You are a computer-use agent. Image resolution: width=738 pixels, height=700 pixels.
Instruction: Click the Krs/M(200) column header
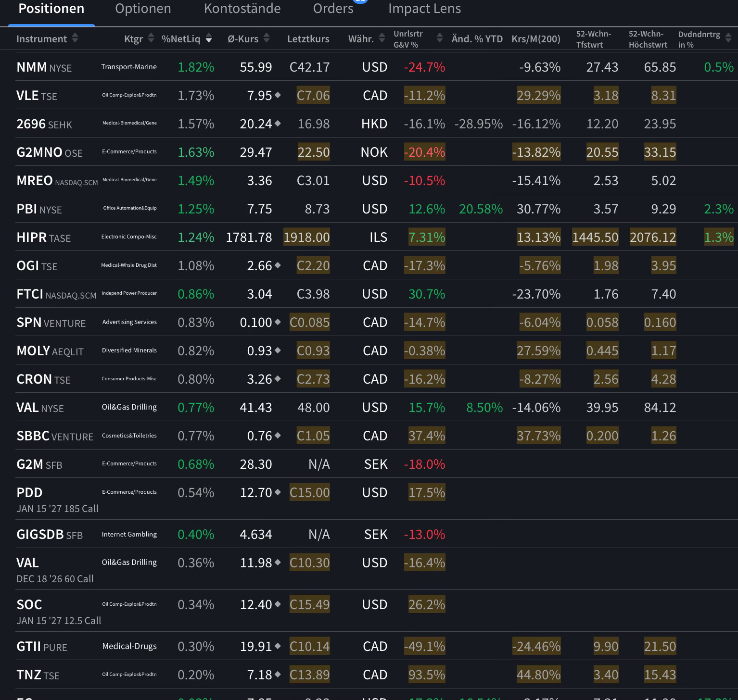click(536, 39)
